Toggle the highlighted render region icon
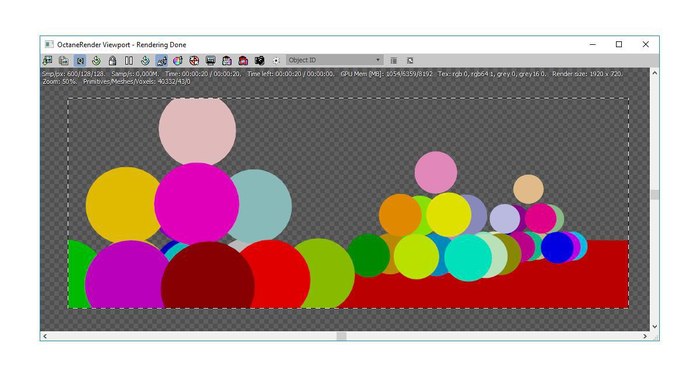Screen dimensions: 700x375 click(80, 60)
